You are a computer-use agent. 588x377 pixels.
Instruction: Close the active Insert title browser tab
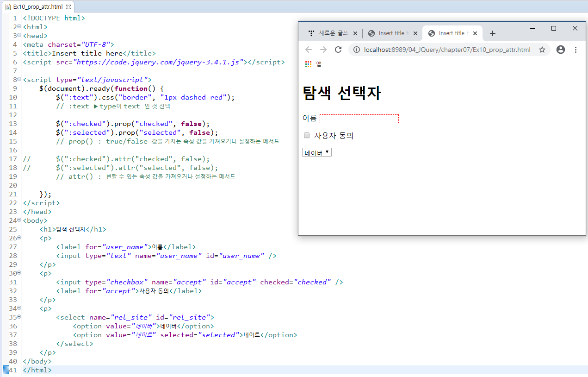[x=476, y=33]
